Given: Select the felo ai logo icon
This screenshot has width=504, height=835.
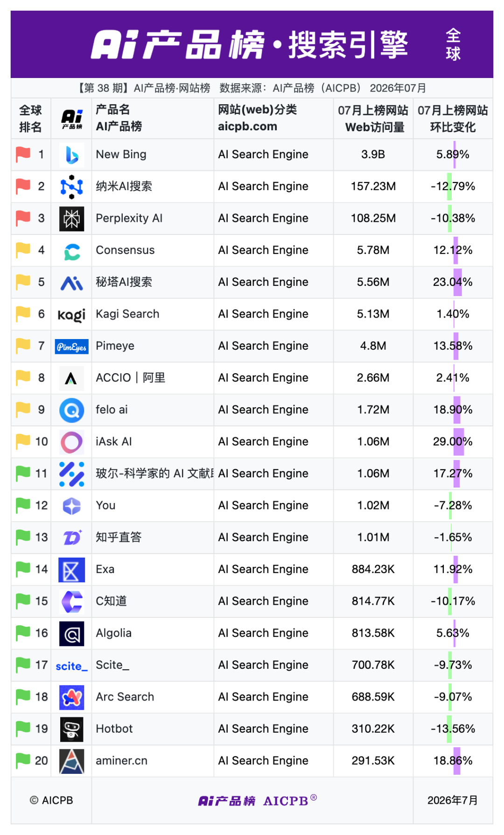Looking at the screenshot, I should [x=72, y=410].
